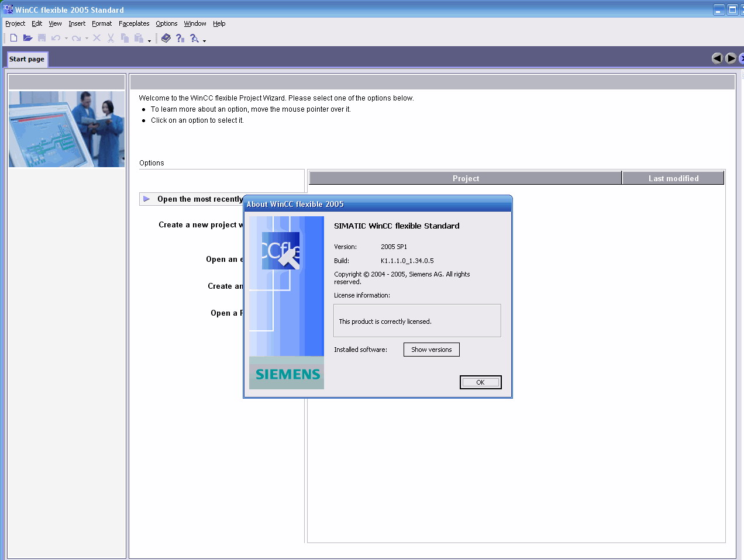
Task: Expand the Redo history dropdown arrow
Action: [x=87, y=39]
